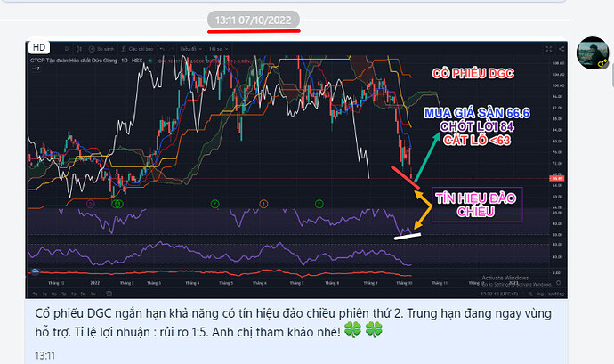Click the second four-leaf clover emoji

374,330
